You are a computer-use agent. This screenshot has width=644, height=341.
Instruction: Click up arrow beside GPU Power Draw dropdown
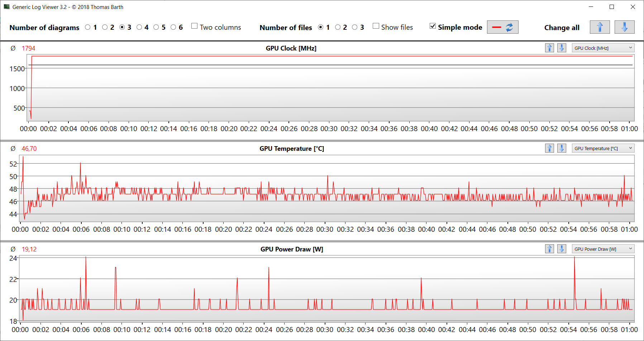[x=549, y=249]
